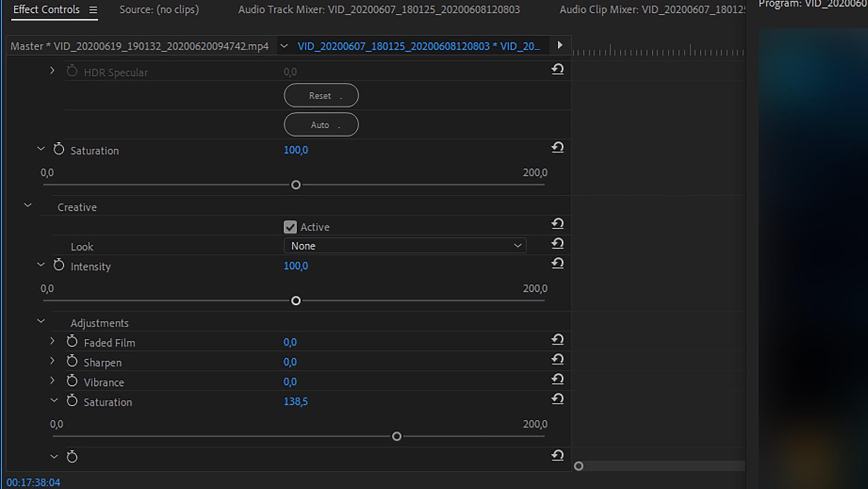The image size is (868, 489).
Task: Expand the Vibrance parameter
Action: pyautogui.click(x=52, y=381)
